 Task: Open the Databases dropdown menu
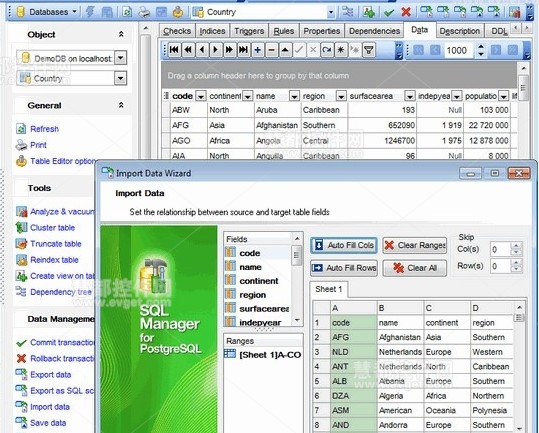46,12
